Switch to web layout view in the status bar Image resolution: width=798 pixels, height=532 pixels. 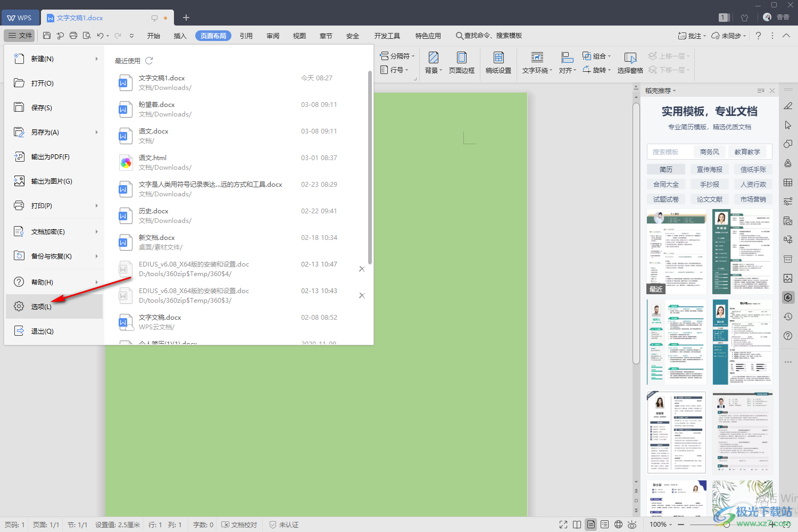coord(619,525)
